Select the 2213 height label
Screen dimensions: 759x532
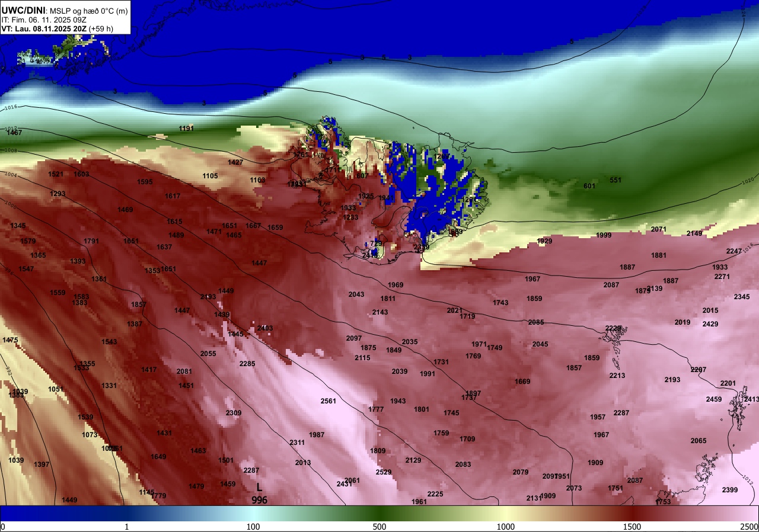(617, 376)
